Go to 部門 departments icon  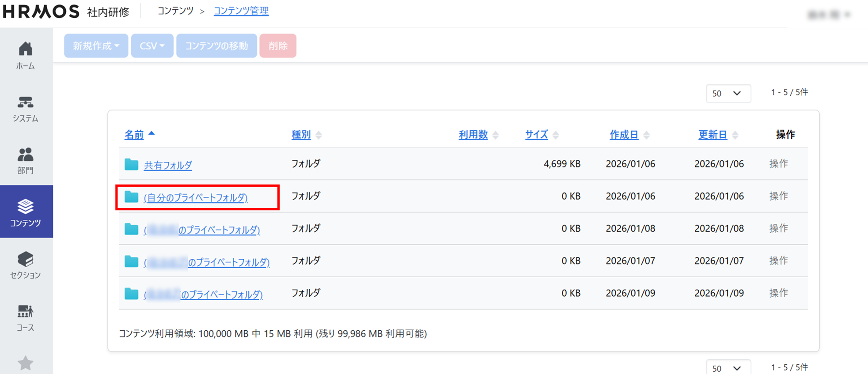click(25, 155)
